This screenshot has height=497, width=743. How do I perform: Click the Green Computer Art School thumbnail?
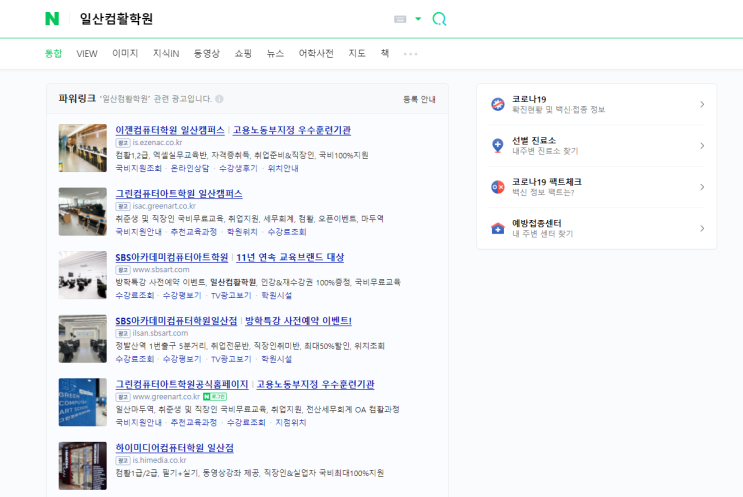pos(83,402)
